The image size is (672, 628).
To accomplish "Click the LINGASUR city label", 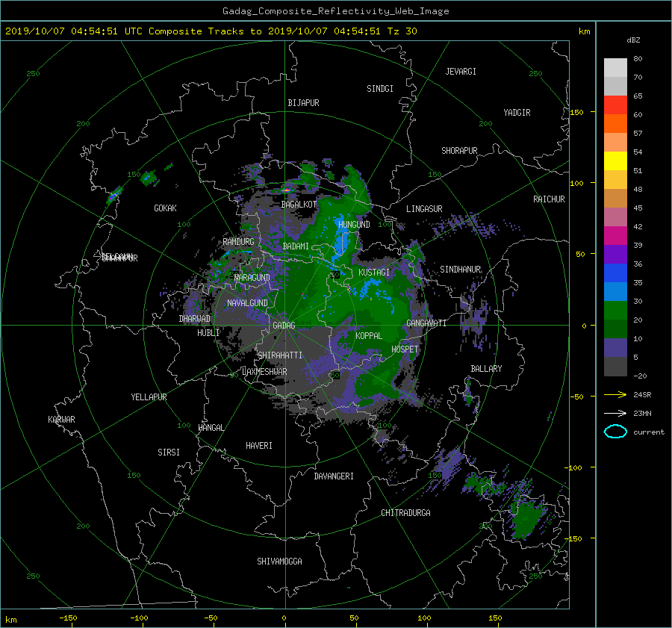I will coord(424,209).
